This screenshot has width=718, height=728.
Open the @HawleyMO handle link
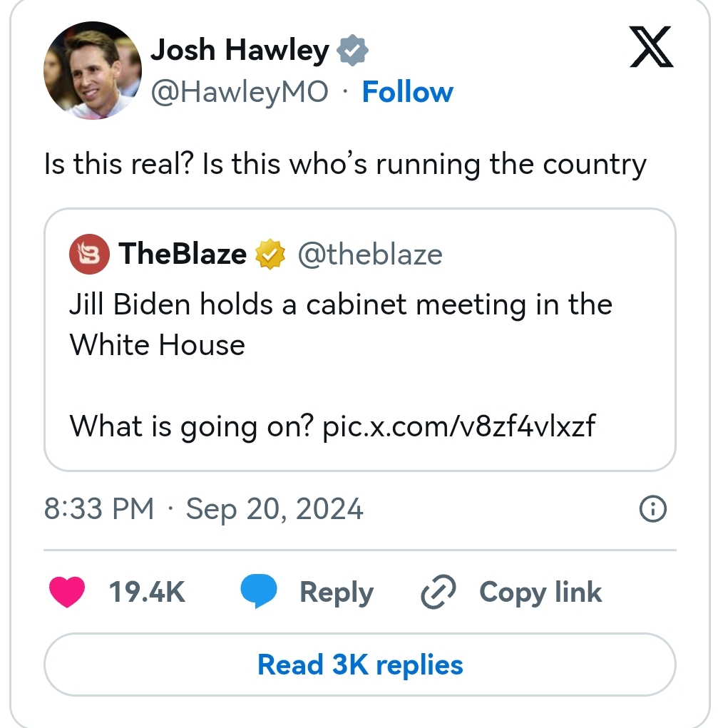click(x=240, y=92)
